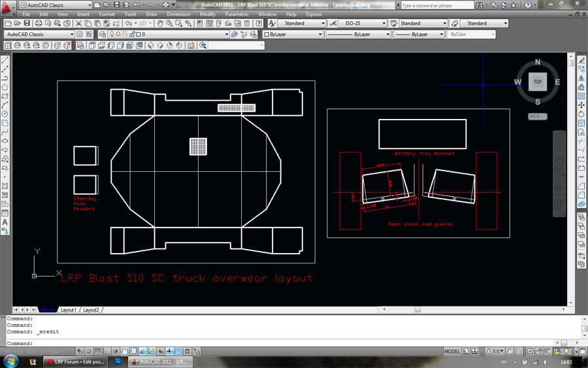Click the Zoom Realtime magnifier icon
Screen dimensions: 588x368
point(169,24)
